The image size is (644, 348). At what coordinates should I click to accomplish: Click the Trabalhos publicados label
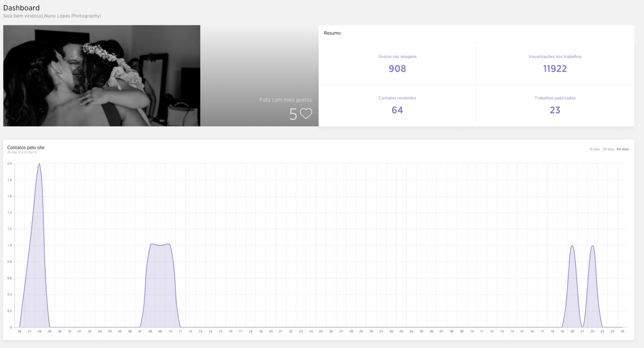(555, 98)
